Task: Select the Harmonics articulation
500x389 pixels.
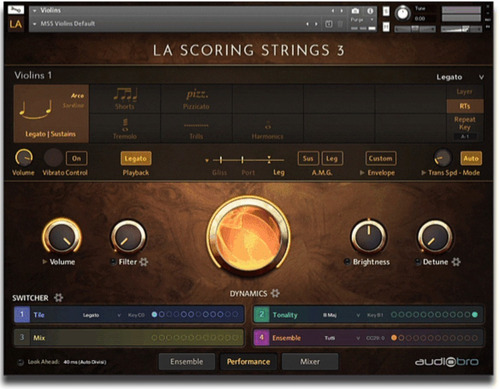Action: 268,128
